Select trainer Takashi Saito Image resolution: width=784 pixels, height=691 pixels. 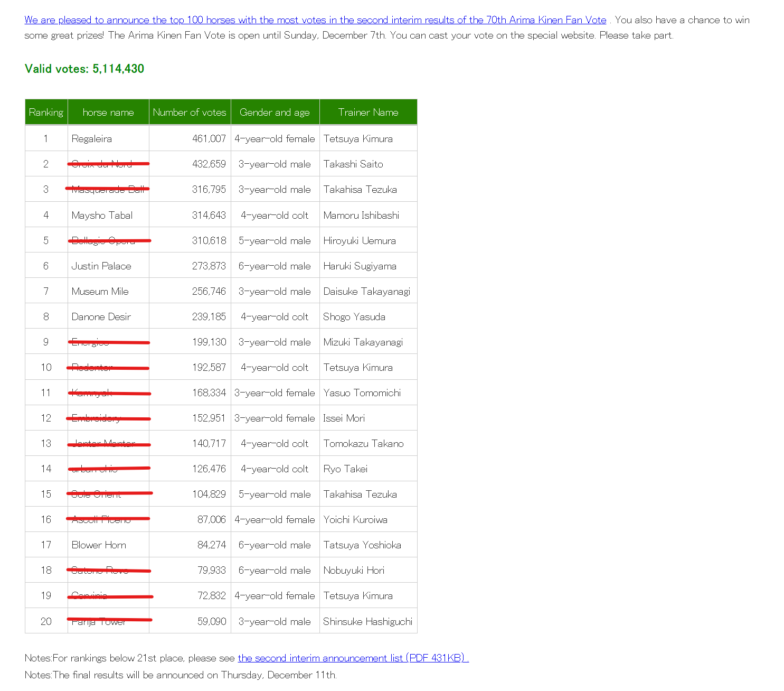coord(353,164)
